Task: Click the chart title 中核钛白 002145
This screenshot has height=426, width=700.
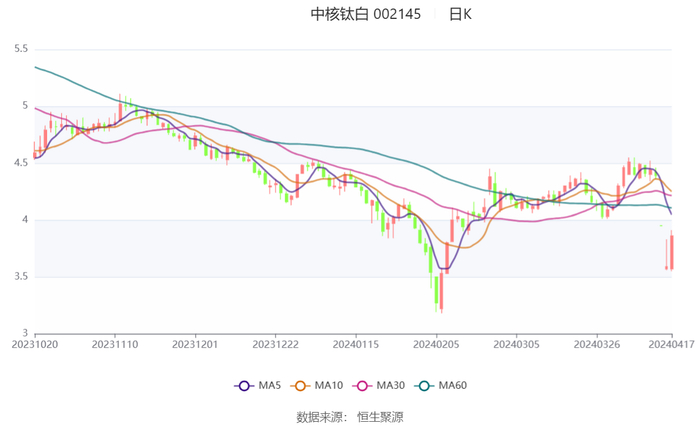Action: 366,14
